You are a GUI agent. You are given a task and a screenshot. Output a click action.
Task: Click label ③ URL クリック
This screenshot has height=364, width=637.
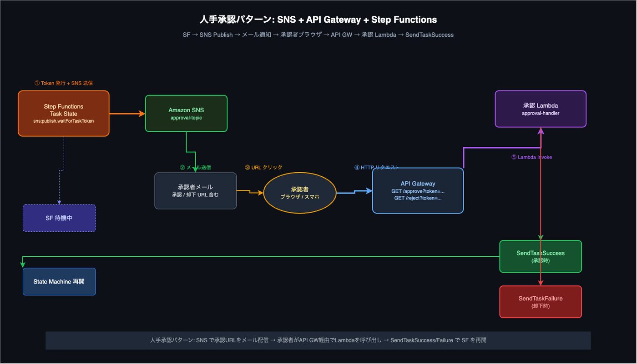(263, 167)
